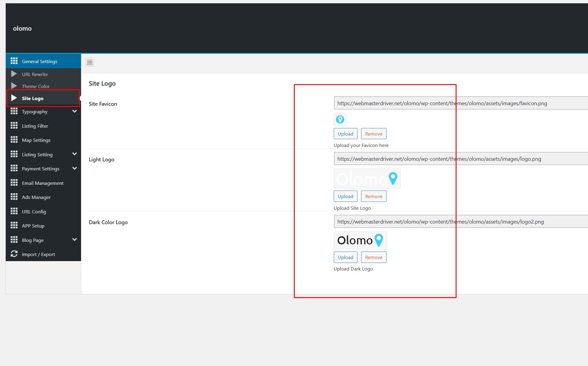Click the expand-all options icon in toolbar

pyautogui.click(x=90, y=62)
